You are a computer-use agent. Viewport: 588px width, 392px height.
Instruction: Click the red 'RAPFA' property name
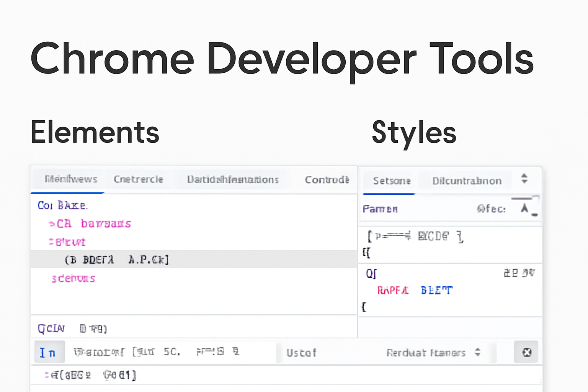click(x=393, y=291)
